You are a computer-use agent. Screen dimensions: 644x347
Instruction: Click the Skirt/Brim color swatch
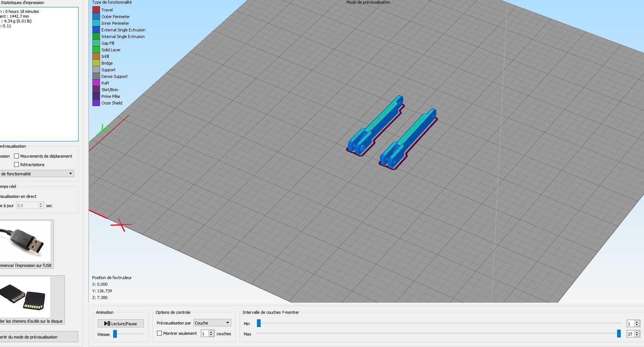(x=96, y=90)
